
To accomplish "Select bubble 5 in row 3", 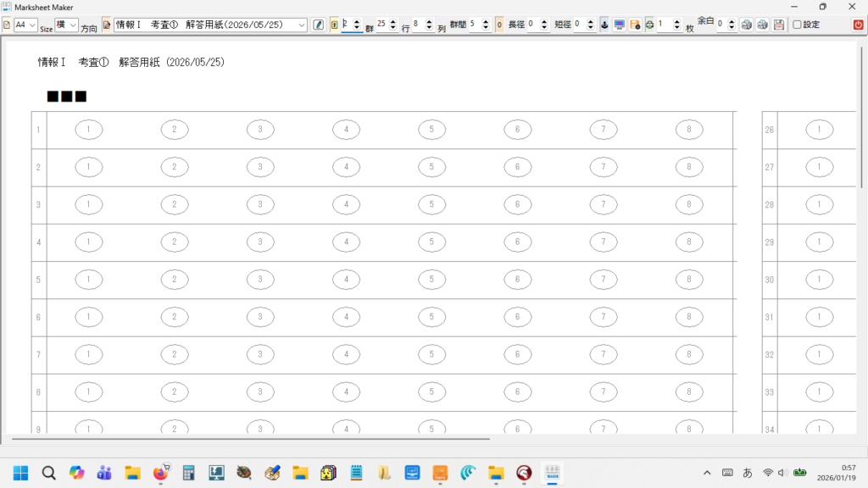I will click(x=431, y=205).
